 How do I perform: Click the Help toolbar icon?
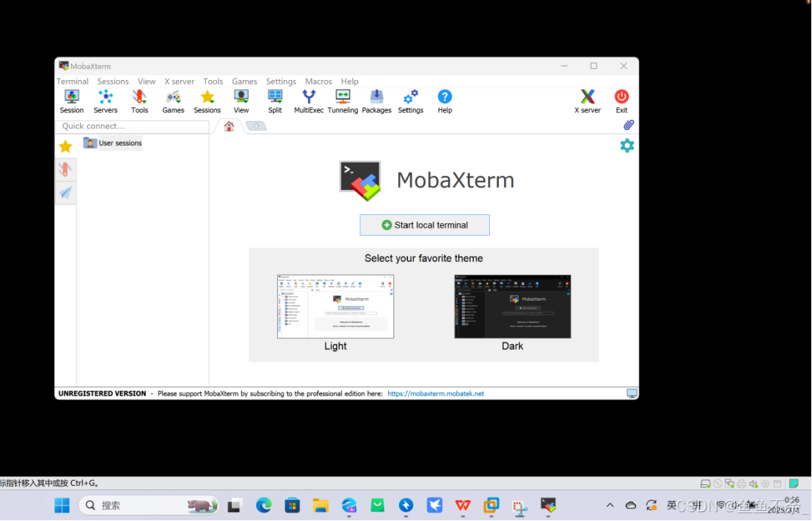coord(445,101)
